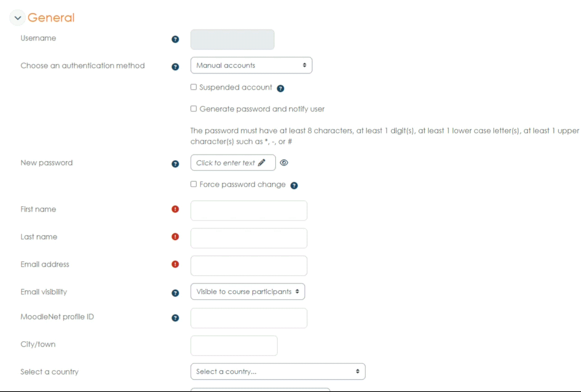Open Email visibility help icon

point(175,293)
